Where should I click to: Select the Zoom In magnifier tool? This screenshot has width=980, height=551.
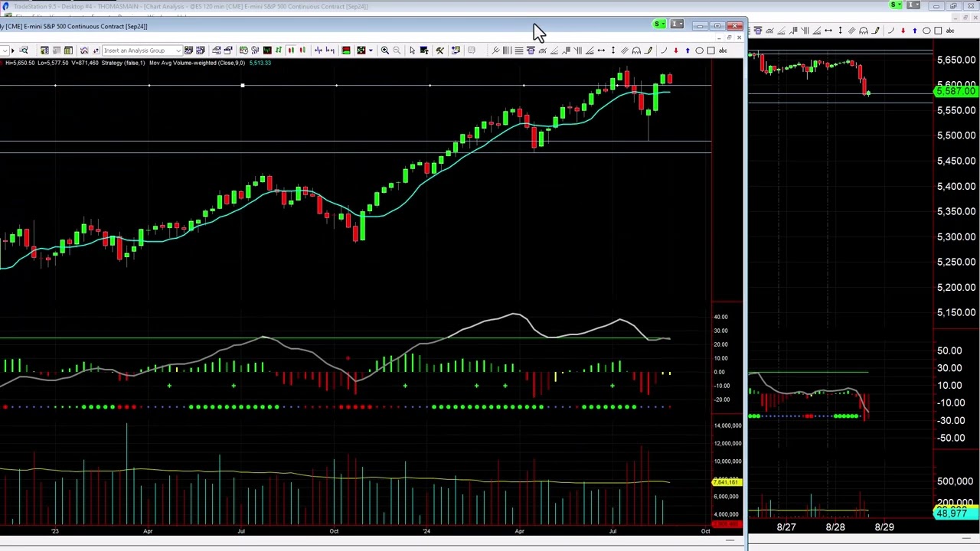(385, 50)
